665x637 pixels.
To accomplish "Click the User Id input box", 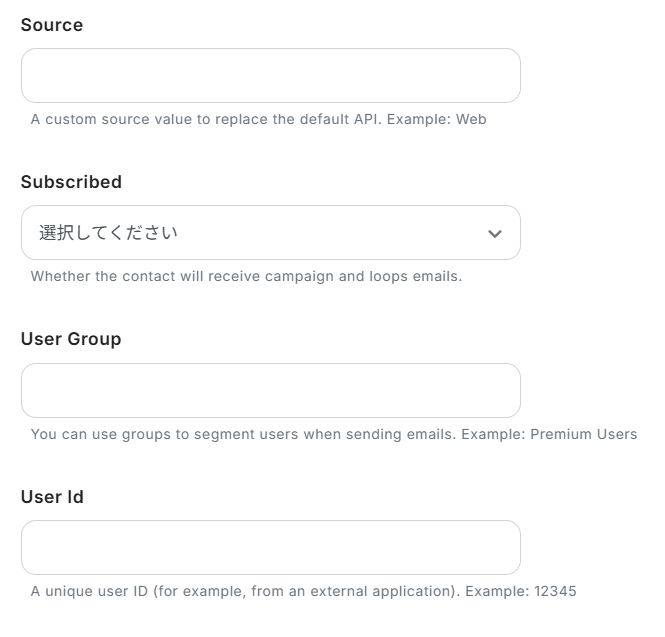I will pyautogui.click(x=271, y=548).
